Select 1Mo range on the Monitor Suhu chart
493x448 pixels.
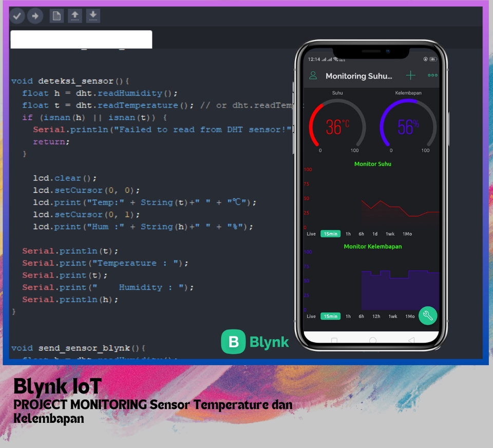[x=407, y=234]
